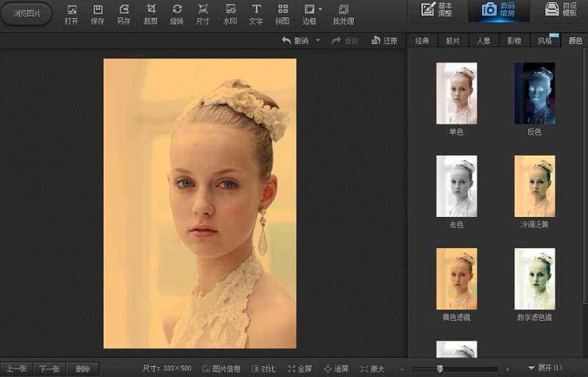Image resolution: width=588 pixels, height=377 pixels.
Task: Select the 文字 (Text) tool
Action: point(256,14)
